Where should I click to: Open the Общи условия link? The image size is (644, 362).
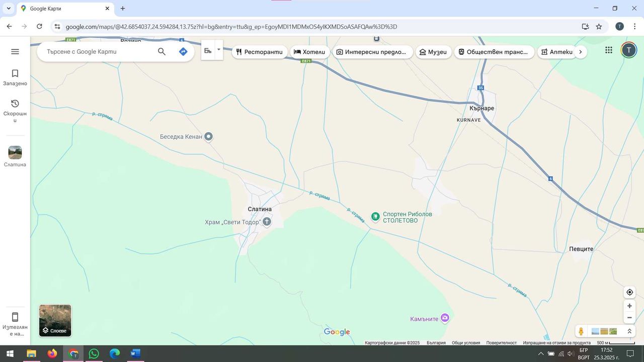click(465, 343)
